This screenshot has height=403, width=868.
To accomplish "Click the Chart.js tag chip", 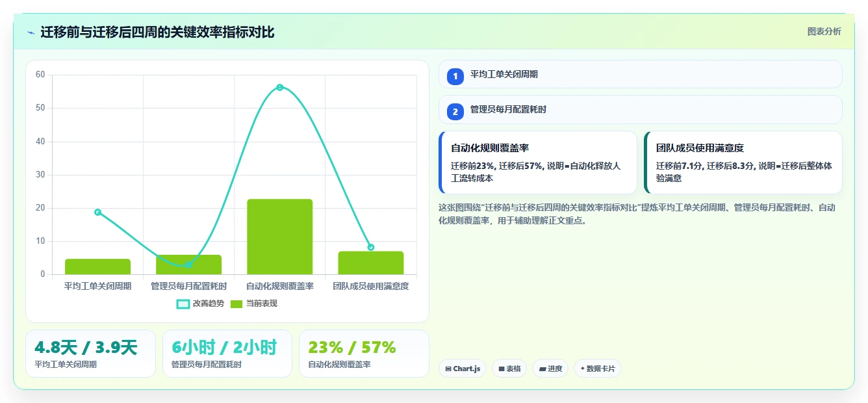I will click(x=463, y=369).
